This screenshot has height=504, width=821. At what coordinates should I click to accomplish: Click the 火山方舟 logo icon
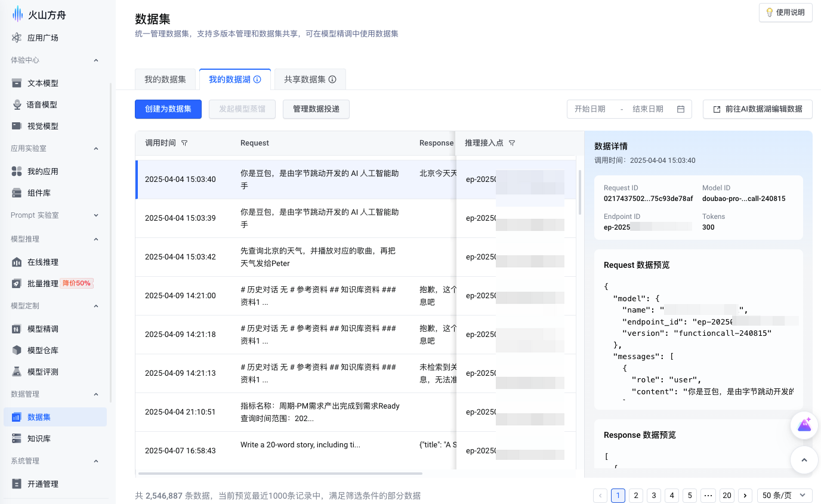point(17,15)
